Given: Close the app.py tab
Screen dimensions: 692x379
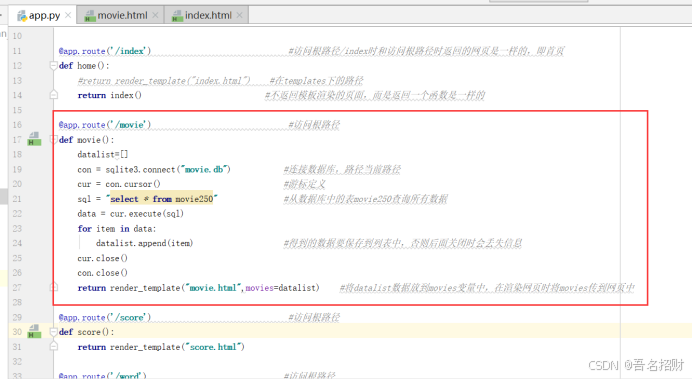Looking at the screenshot, I should click(68, 15).
